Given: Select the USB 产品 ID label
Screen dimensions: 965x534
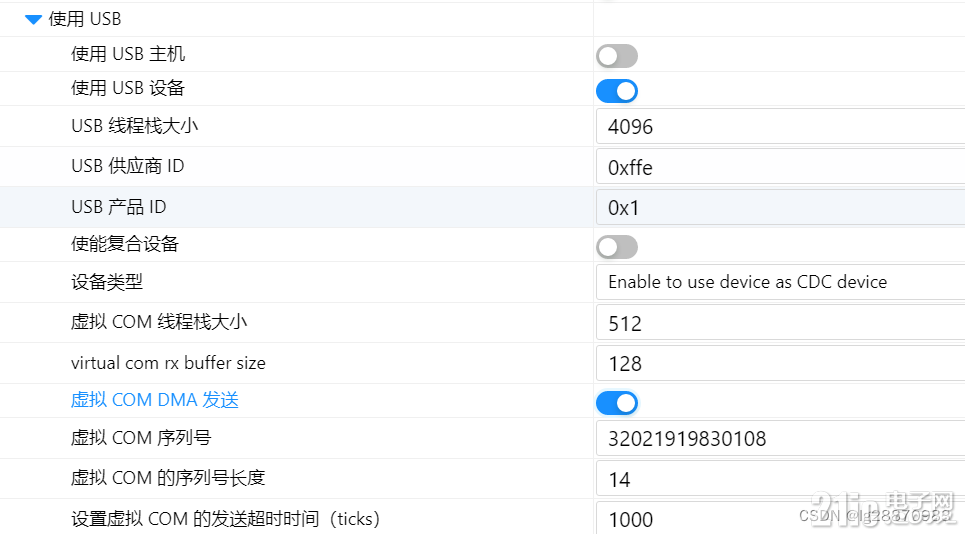Looking at the screenshot, I should [119, 207].
